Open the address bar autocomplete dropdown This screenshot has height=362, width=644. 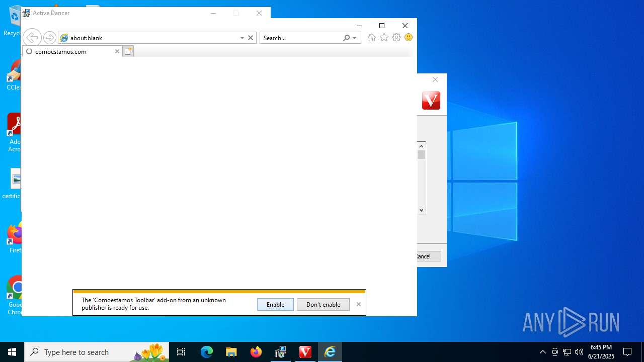tap(242, 38)
